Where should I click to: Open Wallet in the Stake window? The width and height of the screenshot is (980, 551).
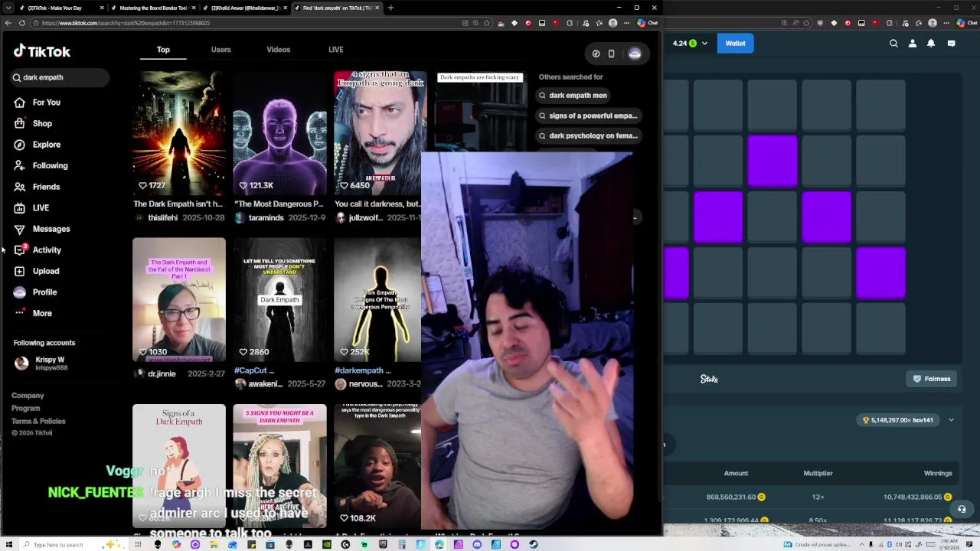735,44
